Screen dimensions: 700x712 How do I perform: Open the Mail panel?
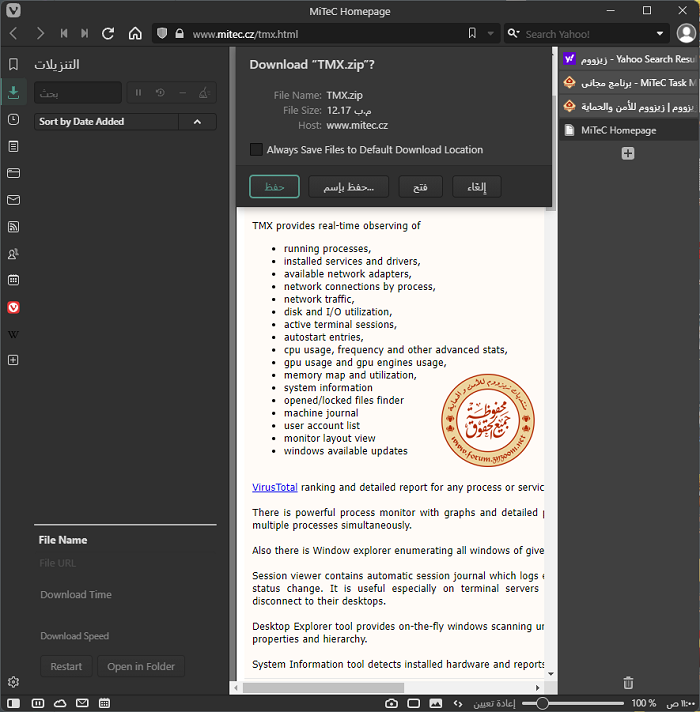14,200
